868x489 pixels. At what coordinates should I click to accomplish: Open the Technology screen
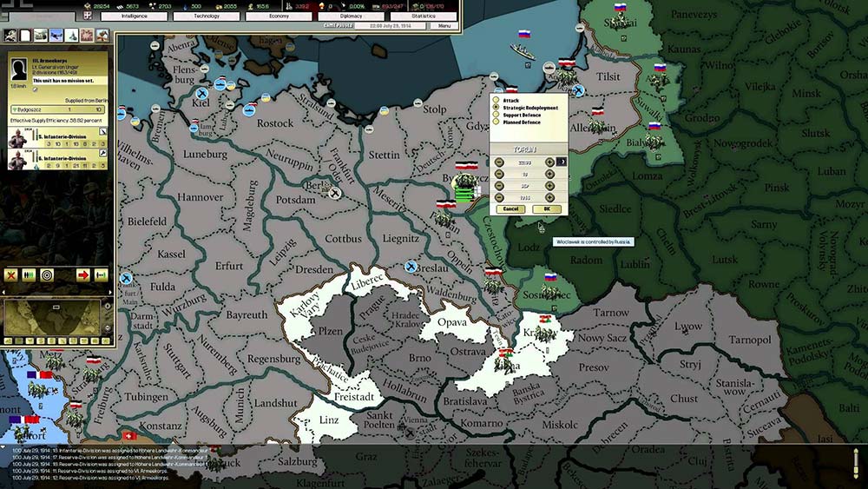coord(206,16)
